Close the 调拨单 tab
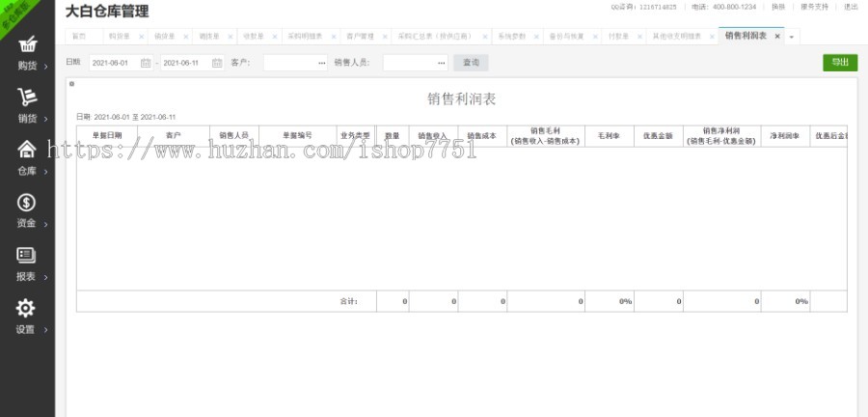Screen dimensions: 868x417 point(231,37)
